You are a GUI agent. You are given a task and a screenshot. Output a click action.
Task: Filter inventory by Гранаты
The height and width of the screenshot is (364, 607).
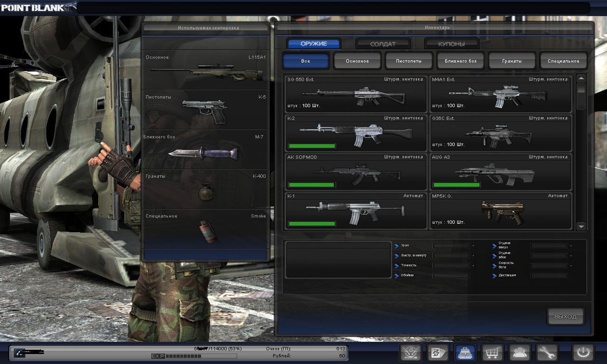512,61
